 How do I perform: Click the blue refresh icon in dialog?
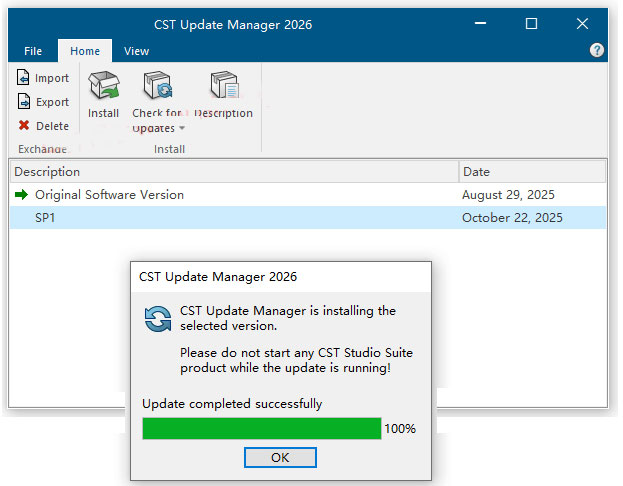point(158,319)
